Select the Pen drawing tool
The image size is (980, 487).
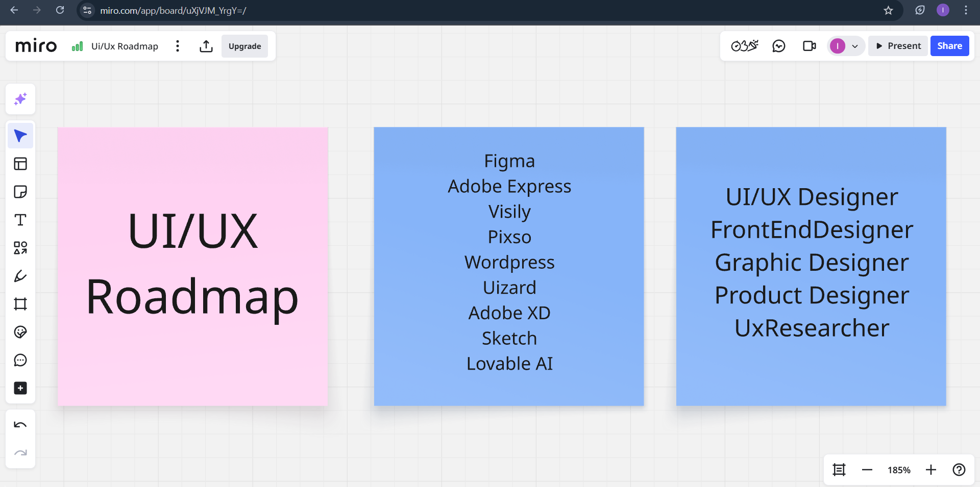pos(20,276)
